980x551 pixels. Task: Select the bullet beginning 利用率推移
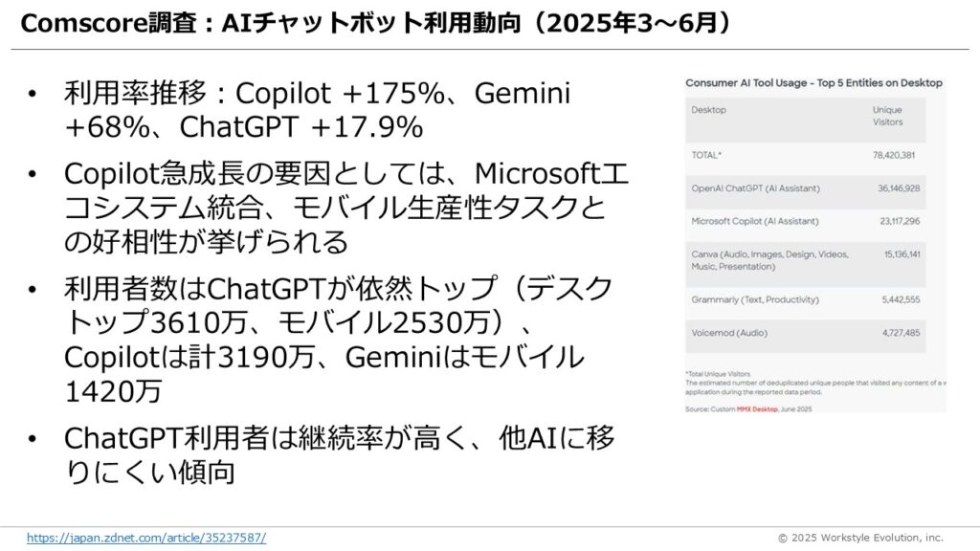point(317,109)
